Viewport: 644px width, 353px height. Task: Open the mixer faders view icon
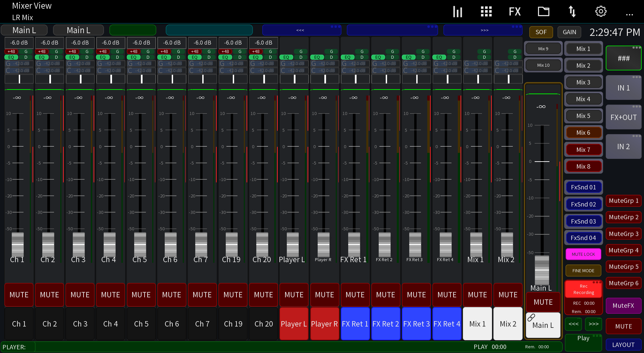458,11
